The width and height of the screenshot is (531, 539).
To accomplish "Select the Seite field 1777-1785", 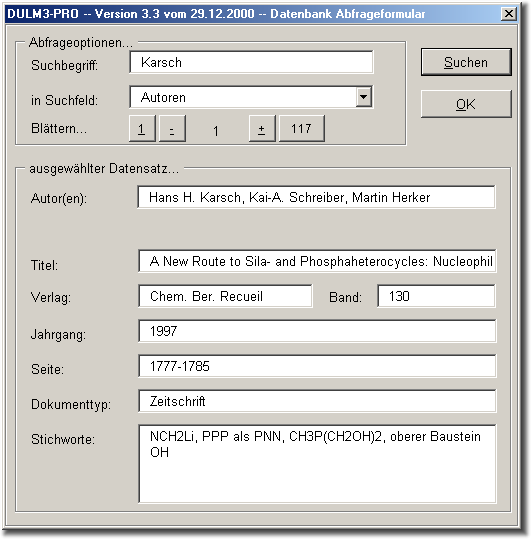I will [317, 366].
